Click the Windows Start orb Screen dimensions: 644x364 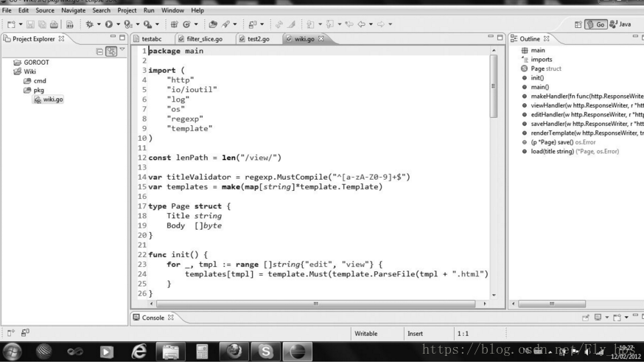(x=12, y=351)
